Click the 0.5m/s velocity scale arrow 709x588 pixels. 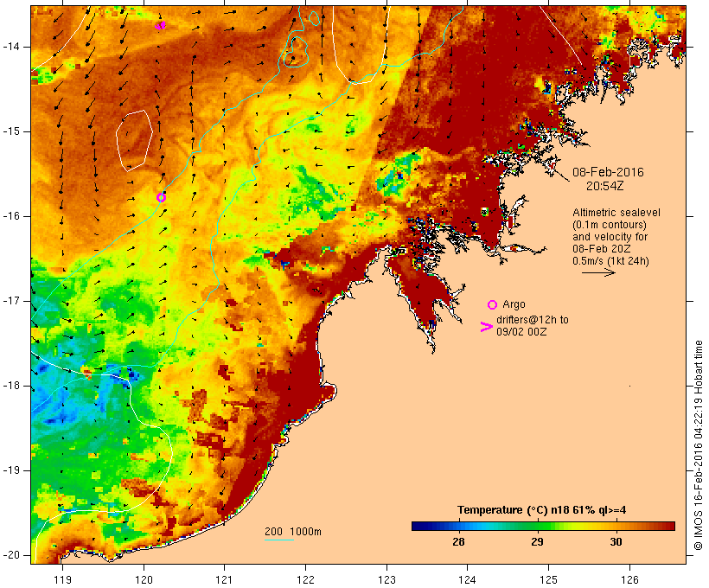[x=598, y=272]
